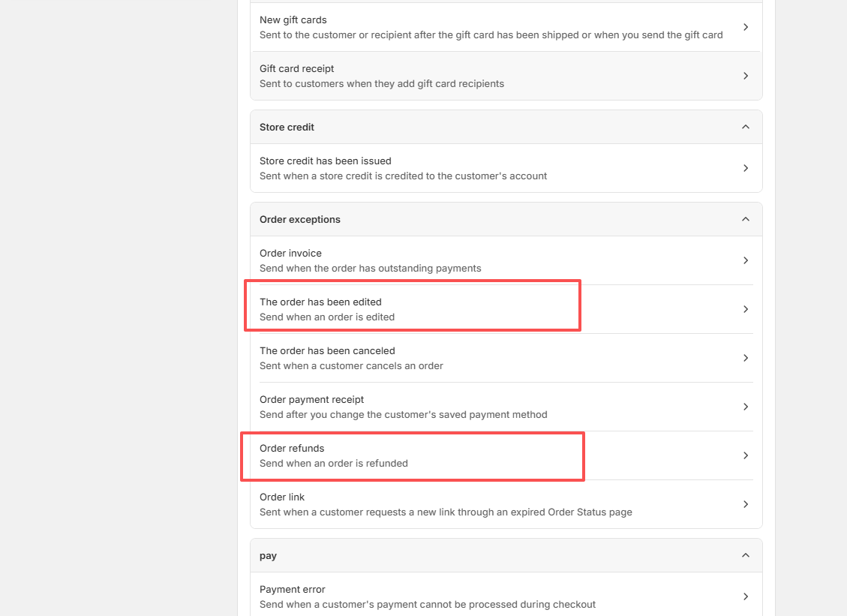Open the Order link notification
This screenshot has height=616, width=847.
[282, 497]
